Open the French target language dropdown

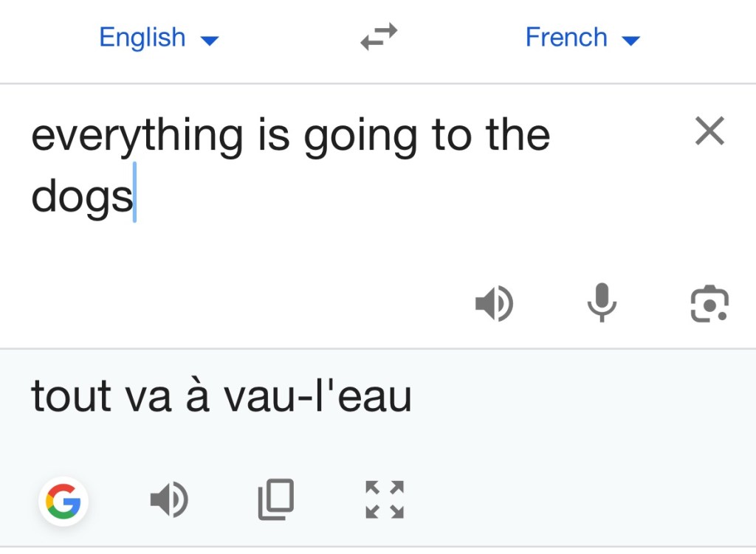tap(583, 37)
